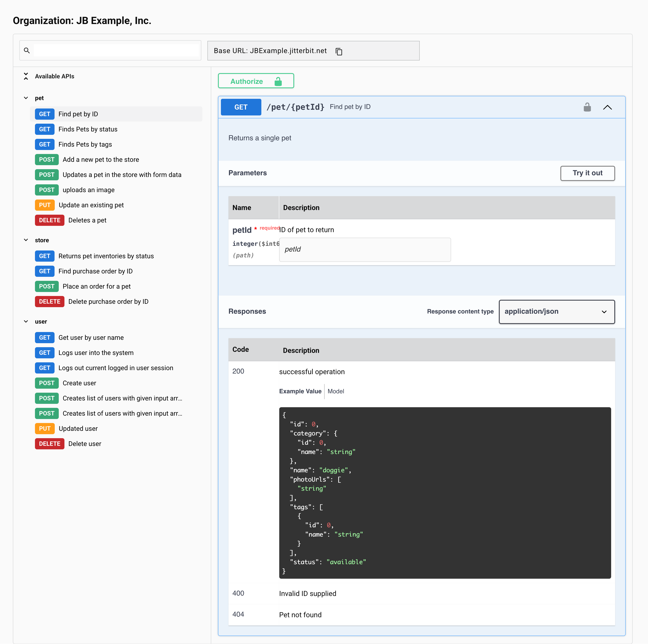648x644 pixels.
Task: Click the Try it out button
Action: (587, 173)
